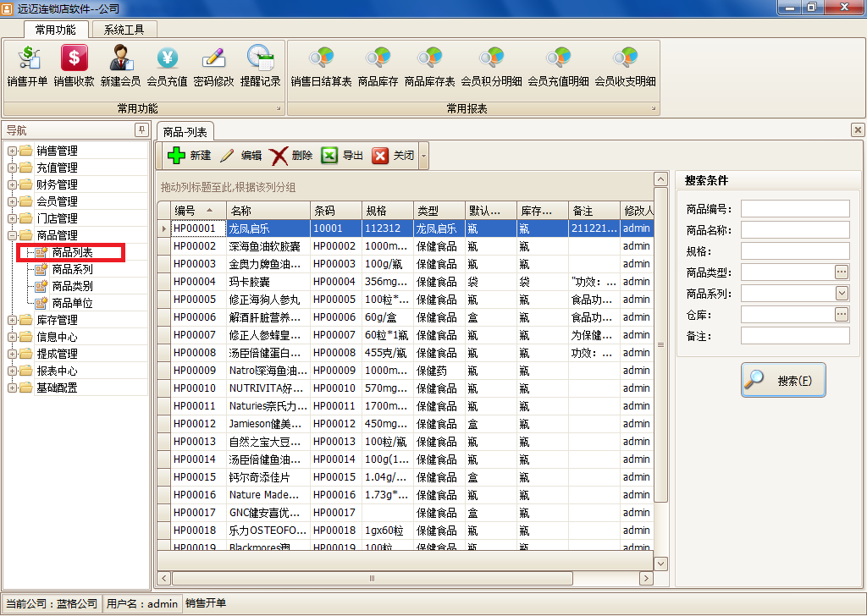The height and width of the screenshot is (616, 867).
Task: Click the red X 删除 toolbar button
Action: 291,156
